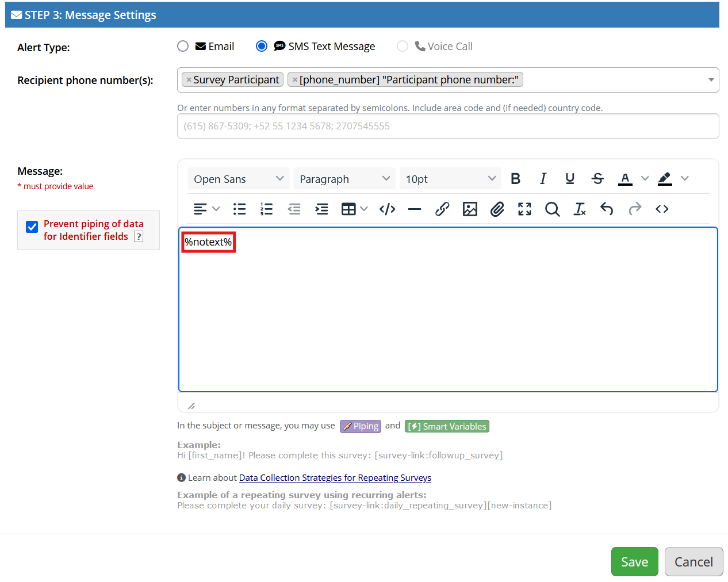Open highlight color options arrow
Viewport: 728px width, 582px height.
coord(684,178)
